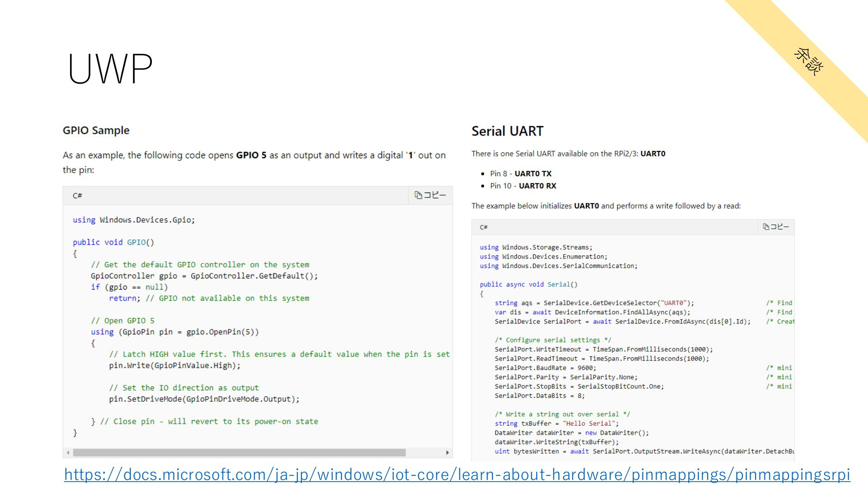Click 'uint bytesWritten = await SerialPort.OutputStream' line

coord(644,451)
